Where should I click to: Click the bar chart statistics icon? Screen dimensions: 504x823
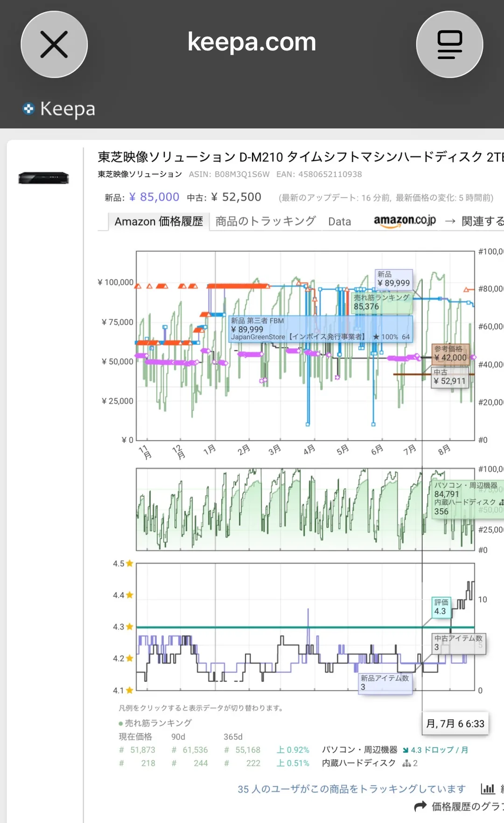click(488, 789)
